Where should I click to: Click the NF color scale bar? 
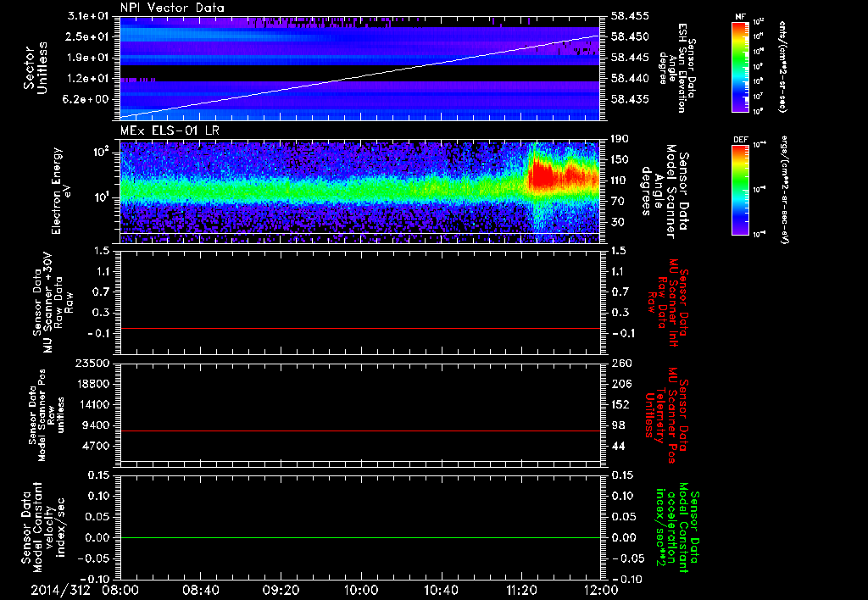point(740,67)
